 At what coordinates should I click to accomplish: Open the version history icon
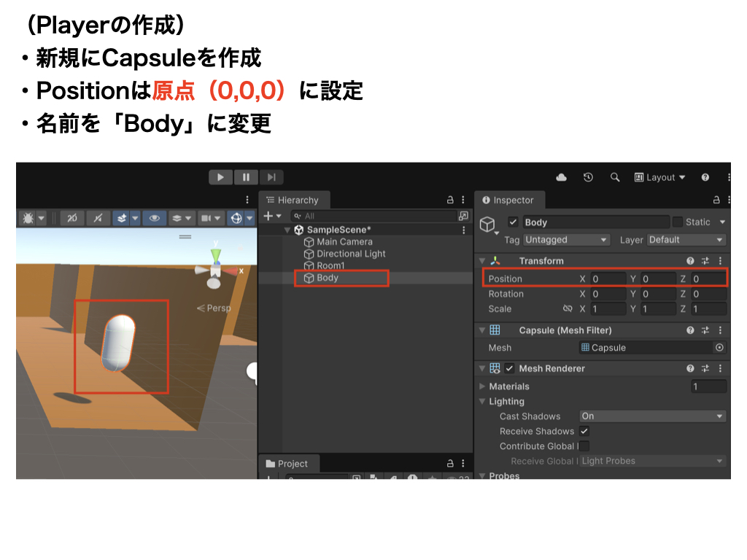588,177
